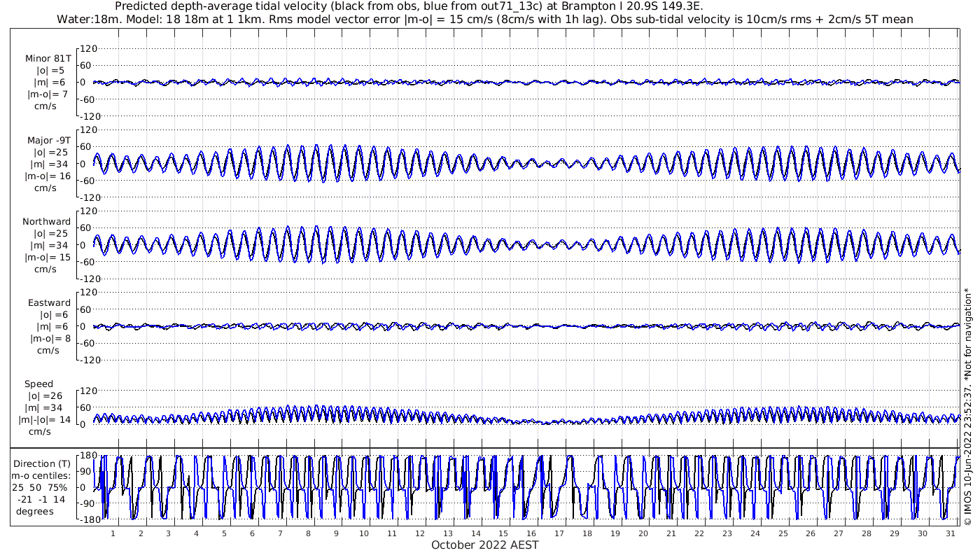980x560 pixels.
Task: Select the 'Major -9T' panel label
Action: [48, 140]
